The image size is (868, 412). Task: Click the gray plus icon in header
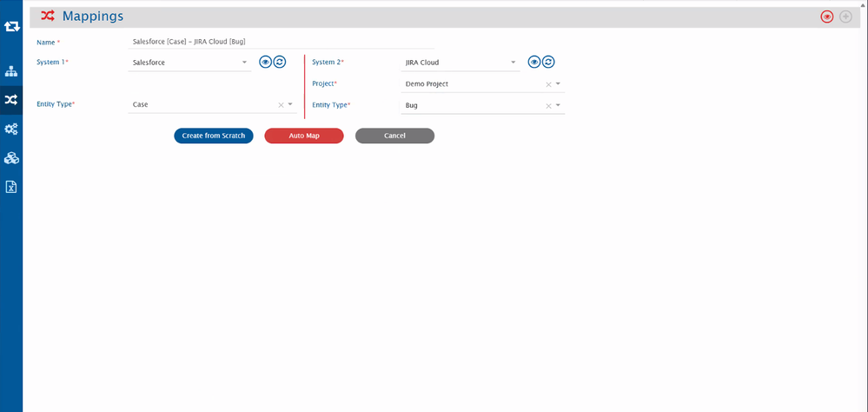point(845,17)
